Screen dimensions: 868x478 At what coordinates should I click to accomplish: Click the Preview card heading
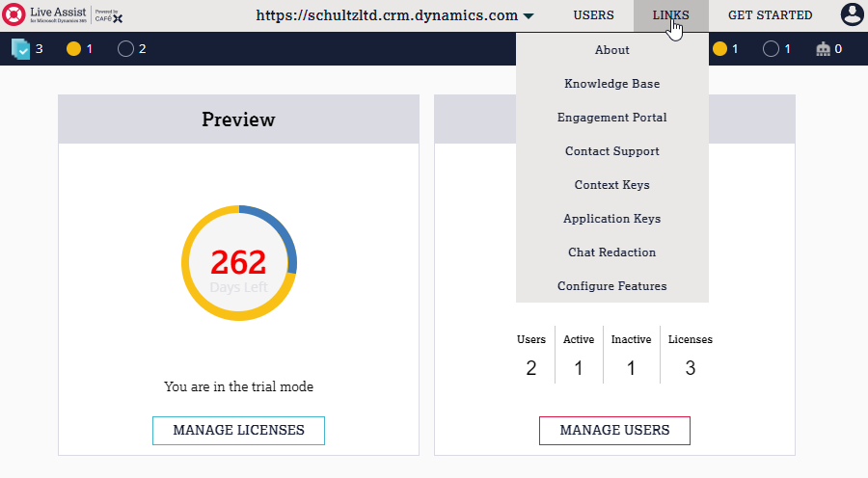238,119
